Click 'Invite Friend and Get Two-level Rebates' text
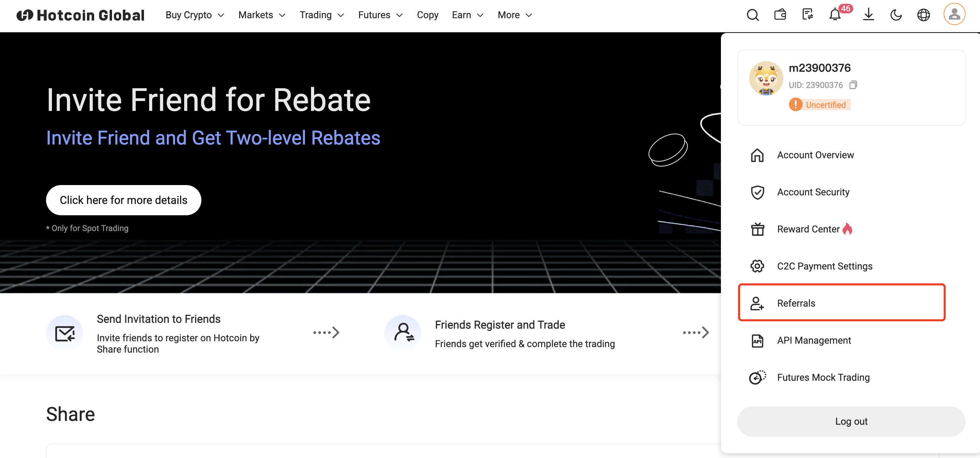This screenshot has width=980, height=458. 213,138
